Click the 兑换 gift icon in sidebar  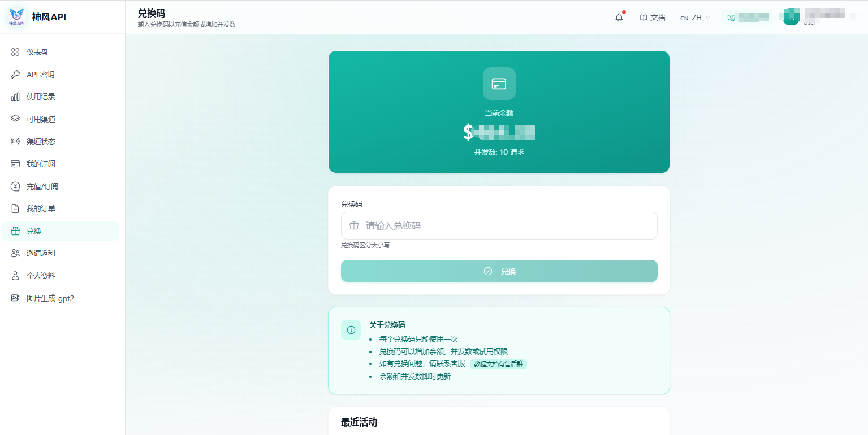[15, 231]
